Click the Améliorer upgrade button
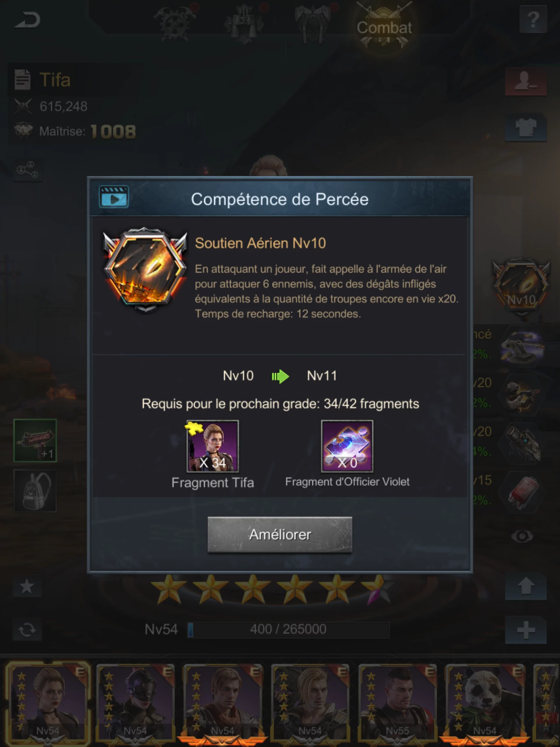560x747 pixels. 280,535
